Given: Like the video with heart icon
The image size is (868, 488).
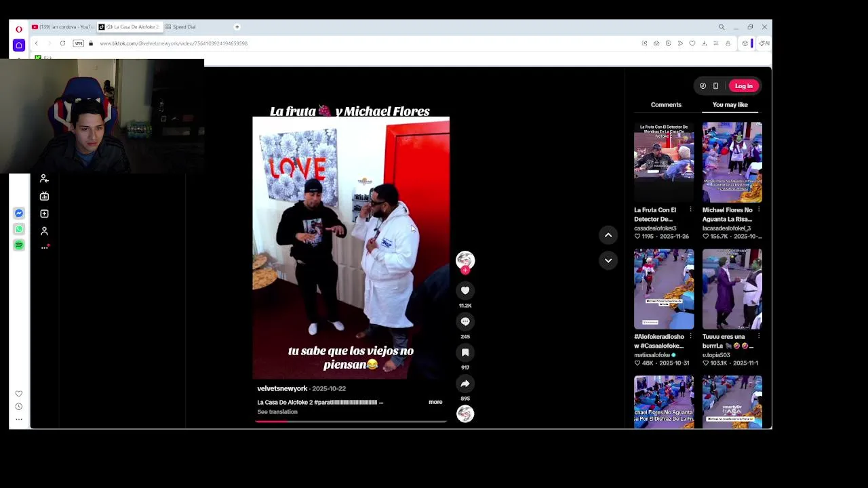Looking at the screenshot, I should tap(465, 290).
